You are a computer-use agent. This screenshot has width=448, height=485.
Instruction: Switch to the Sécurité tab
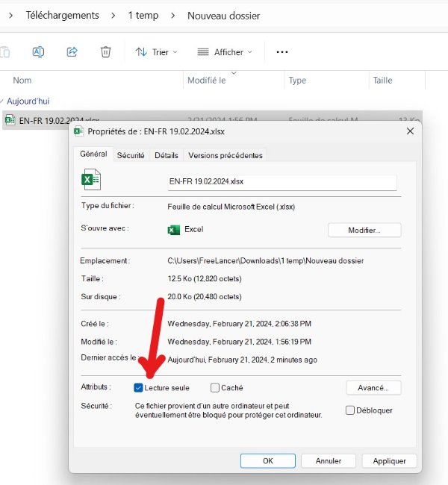pyautogui.click(x=131, y=155)
